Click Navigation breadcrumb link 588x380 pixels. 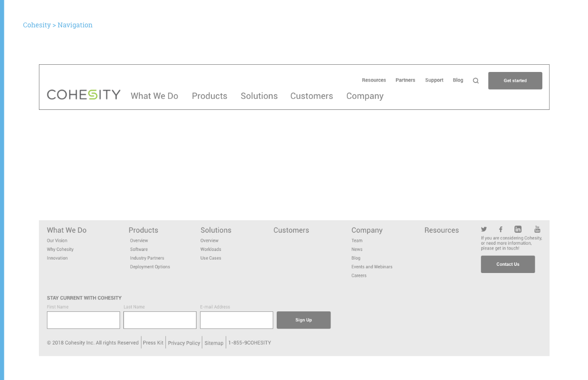[75, 25]
